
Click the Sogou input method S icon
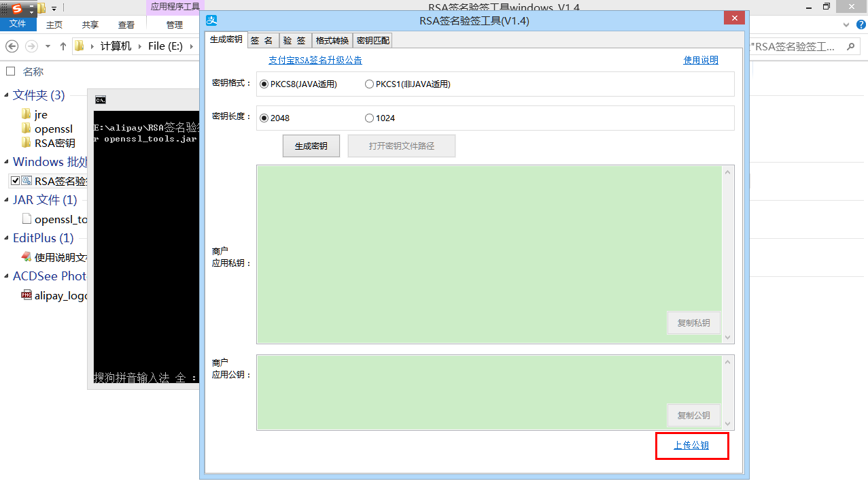pyautogui.click(x=17, y=8)
